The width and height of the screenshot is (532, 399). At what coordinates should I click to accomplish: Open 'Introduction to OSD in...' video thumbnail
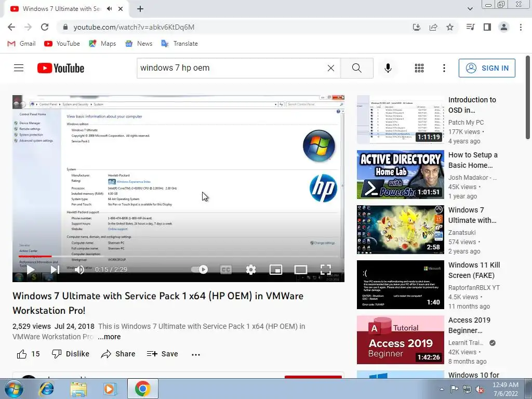(401, 119)
